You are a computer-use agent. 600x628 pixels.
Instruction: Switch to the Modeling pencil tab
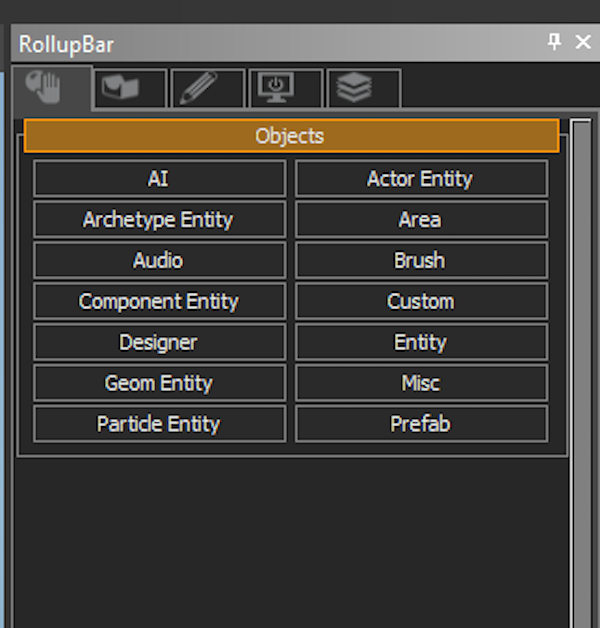tap(207, 88)
